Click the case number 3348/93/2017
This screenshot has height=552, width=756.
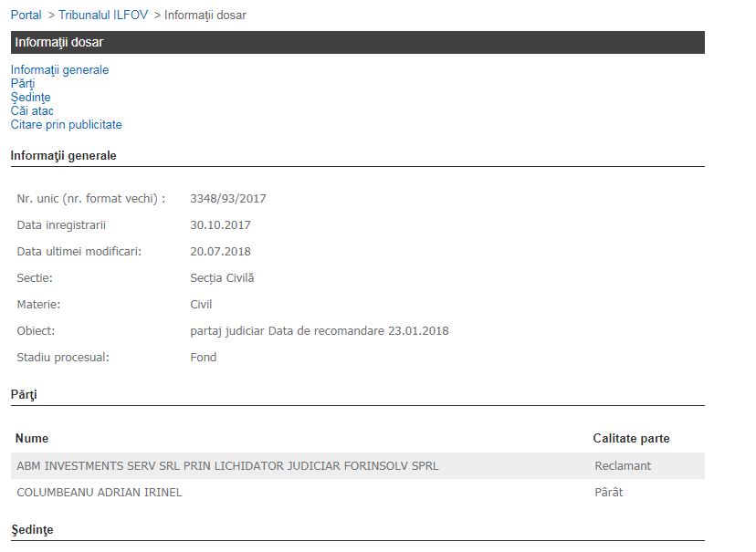point(227,199)
